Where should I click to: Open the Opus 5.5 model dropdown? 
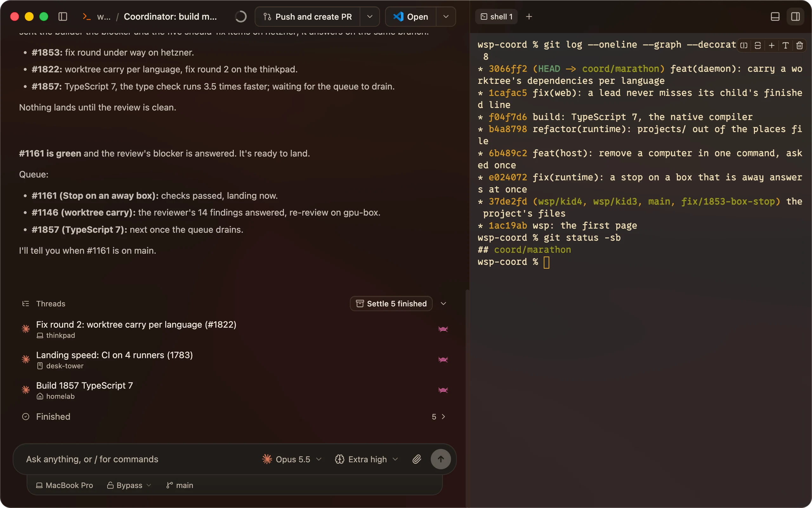click(292, 459)
